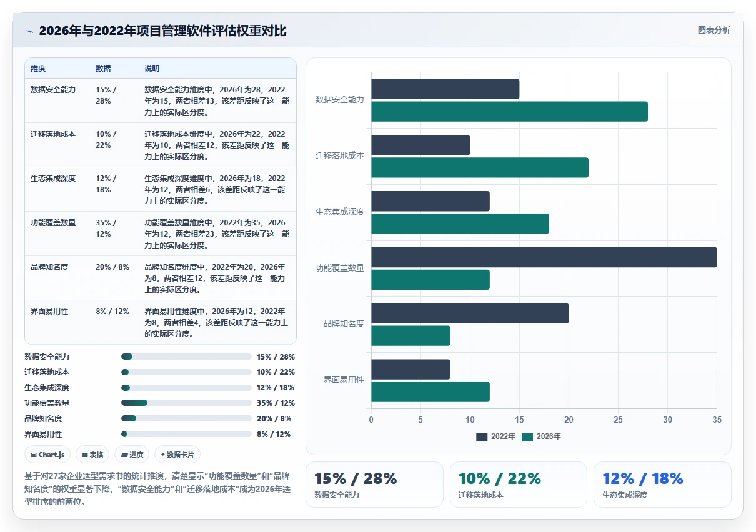Click the blue icon beside the page title
Screen dimensions: 756x532
coord(30,31)
